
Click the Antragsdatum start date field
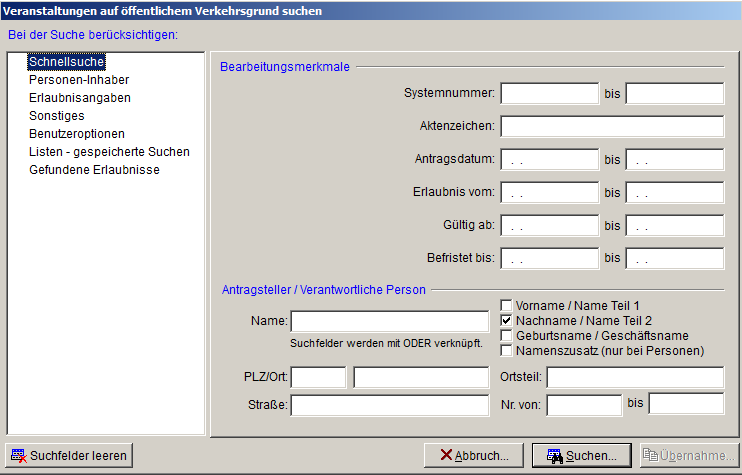(549, 160)
